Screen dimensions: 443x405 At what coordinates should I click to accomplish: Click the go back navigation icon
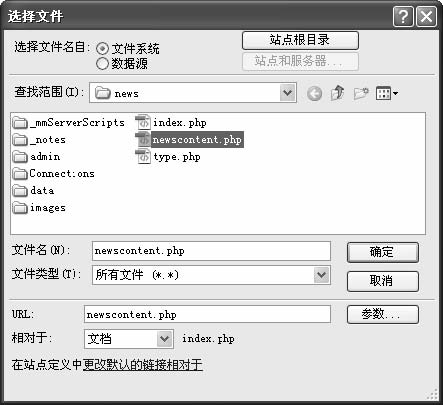pos(314,94)
